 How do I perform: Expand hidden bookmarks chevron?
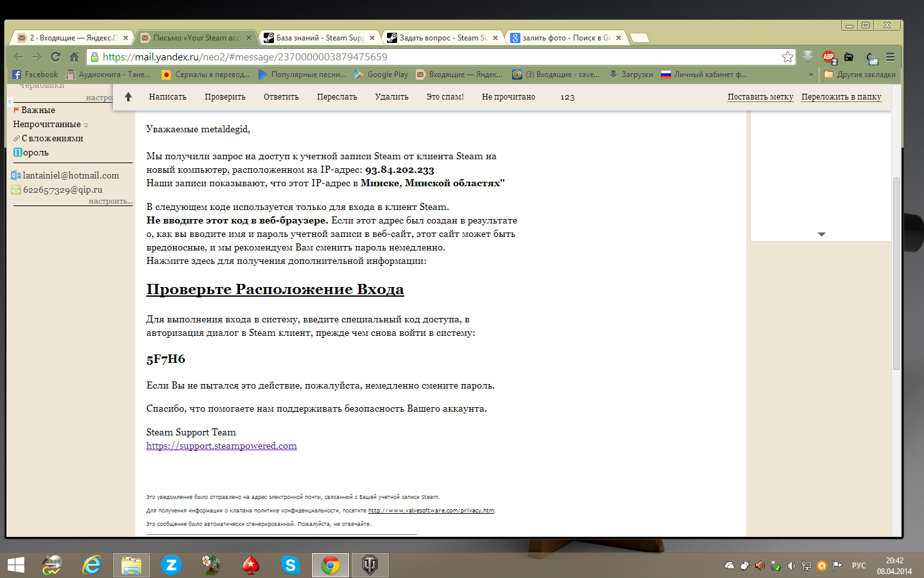click(811, 74)
